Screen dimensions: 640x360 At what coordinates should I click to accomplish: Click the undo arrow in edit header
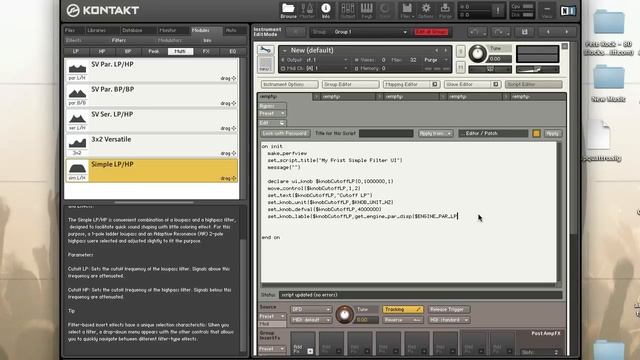pyautogui.click(x=478, y=32)
